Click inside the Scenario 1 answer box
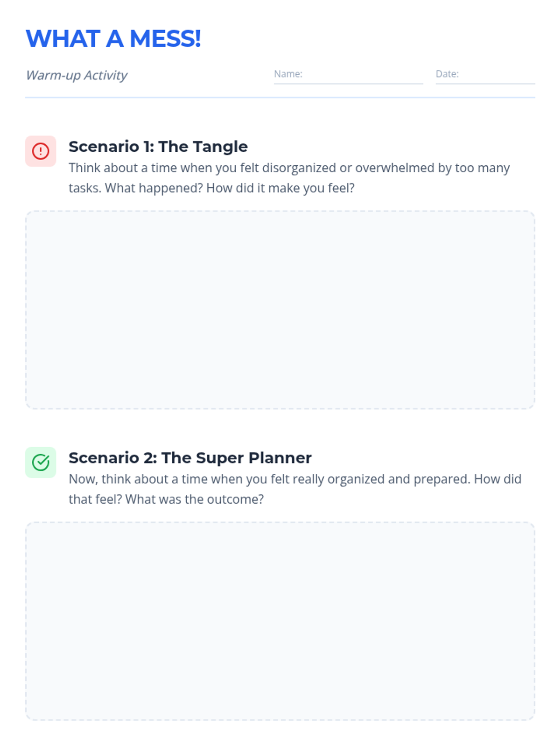 [280, 310]
